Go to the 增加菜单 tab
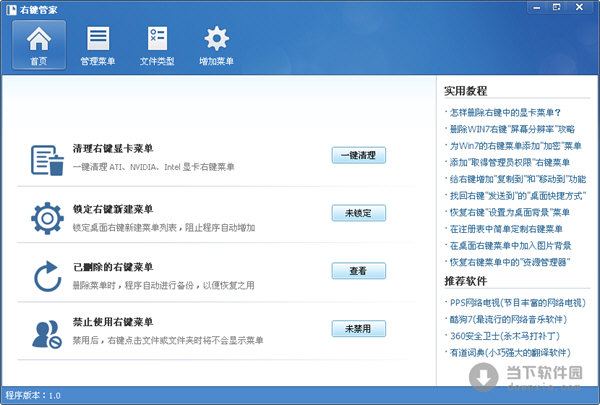This screenshot has width=600, height=405. (217, 45)
